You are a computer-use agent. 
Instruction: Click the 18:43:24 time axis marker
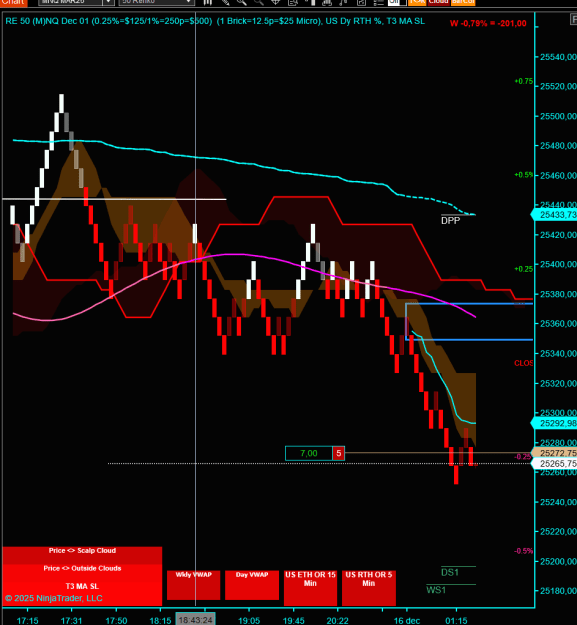coord(195,620)
